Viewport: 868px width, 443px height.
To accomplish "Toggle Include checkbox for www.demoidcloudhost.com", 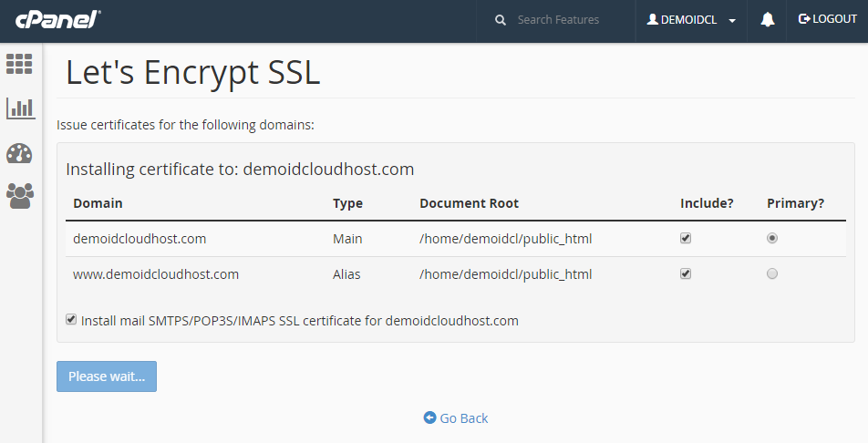I will pyautogui.click(x=686, y=273).
